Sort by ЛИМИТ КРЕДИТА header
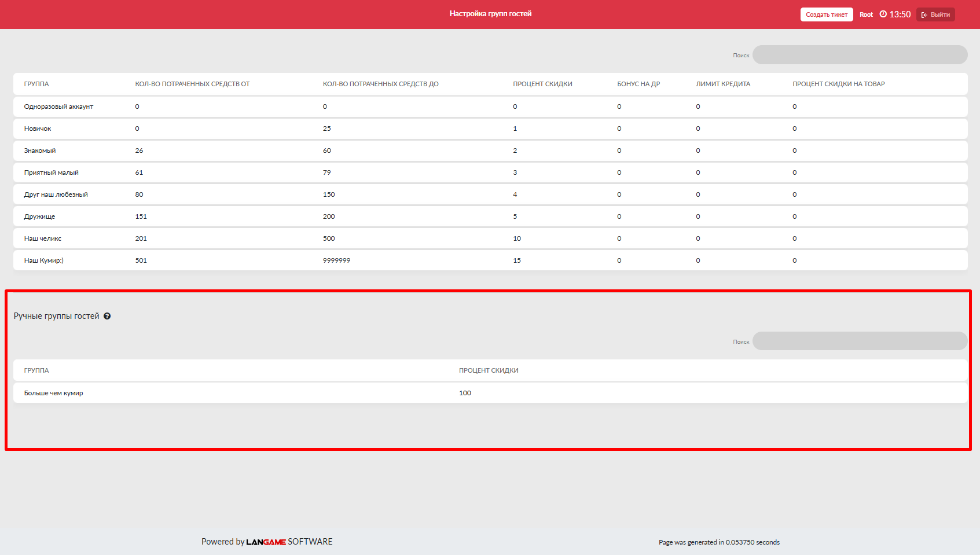The image size is (980, 555). tap(723, 84)
